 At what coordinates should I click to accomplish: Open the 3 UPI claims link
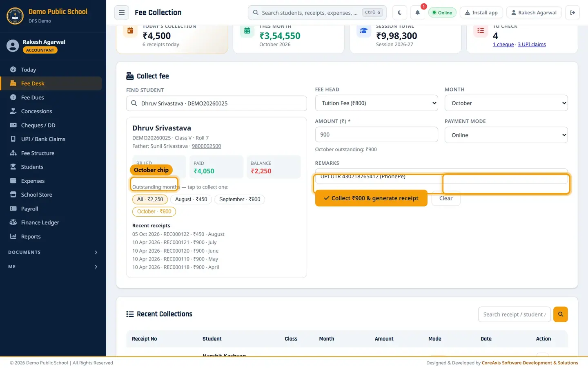point(532,44)
